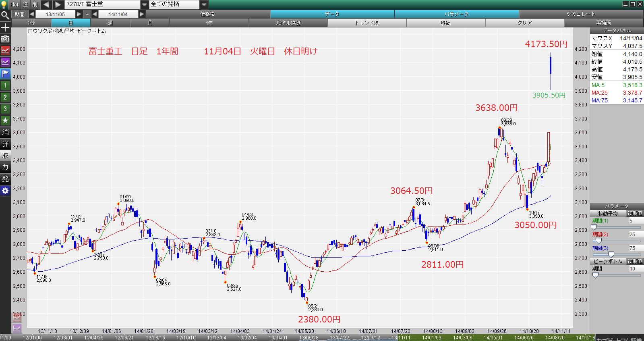This screenshot has width=644, height=341.
Task: Open the Hot list button
Action: 14,4
